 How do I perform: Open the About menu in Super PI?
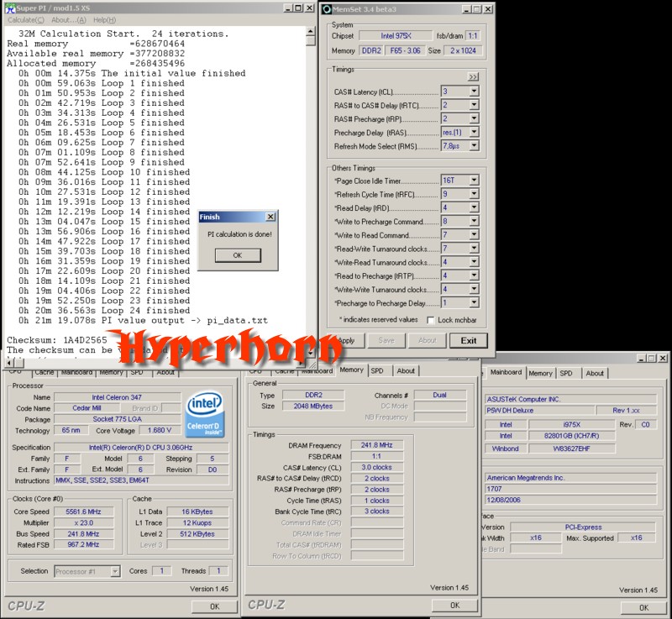point(69,20)
